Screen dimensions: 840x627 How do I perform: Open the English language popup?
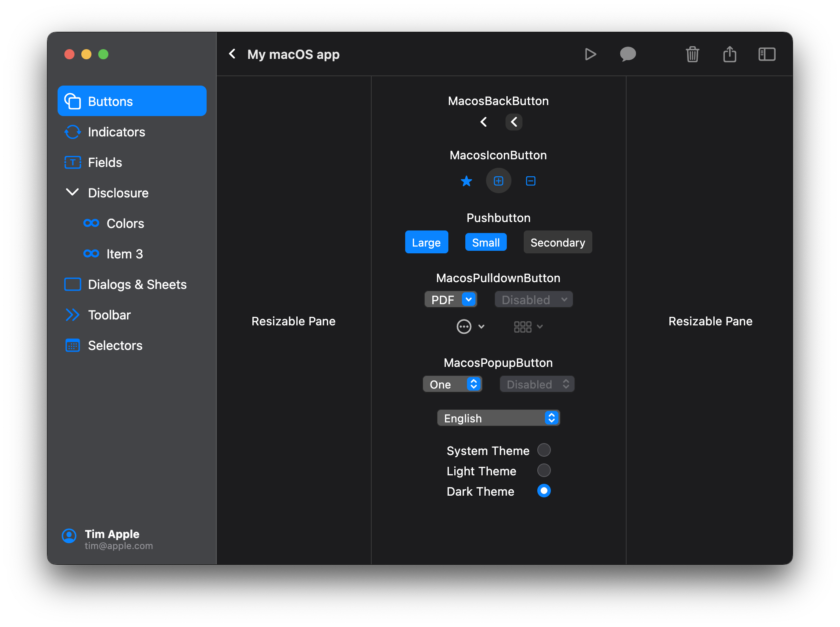pyautogui.click(x=498, y=418)
